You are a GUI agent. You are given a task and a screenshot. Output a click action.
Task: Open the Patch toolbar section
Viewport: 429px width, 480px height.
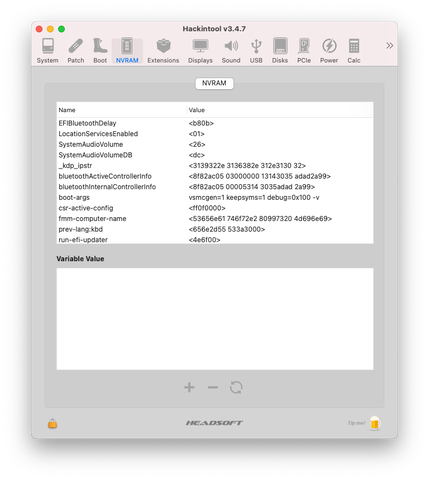point(76,50)
